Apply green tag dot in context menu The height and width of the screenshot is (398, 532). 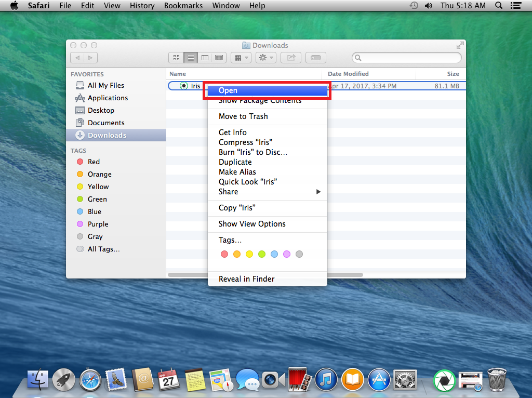coord(262,254)
